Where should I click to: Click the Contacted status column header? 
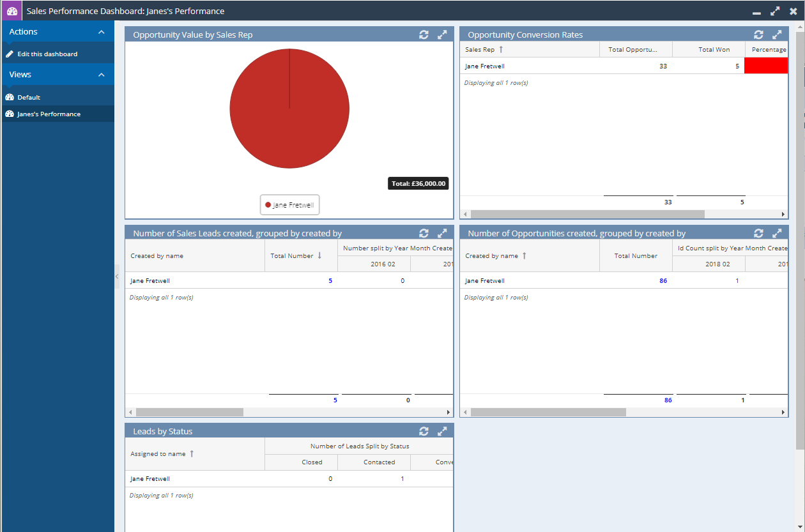point(374,462)
